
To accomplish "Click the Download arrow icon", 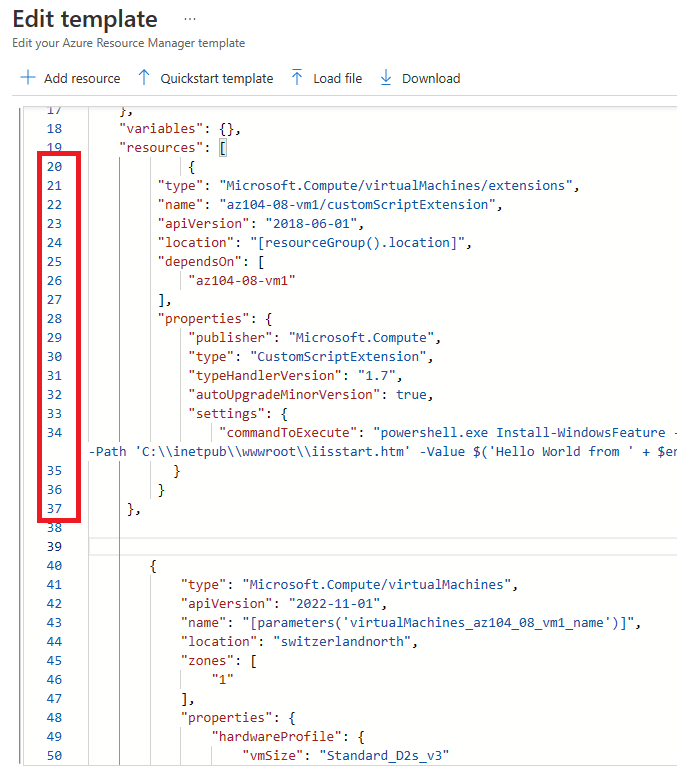I will click(386, 78).
